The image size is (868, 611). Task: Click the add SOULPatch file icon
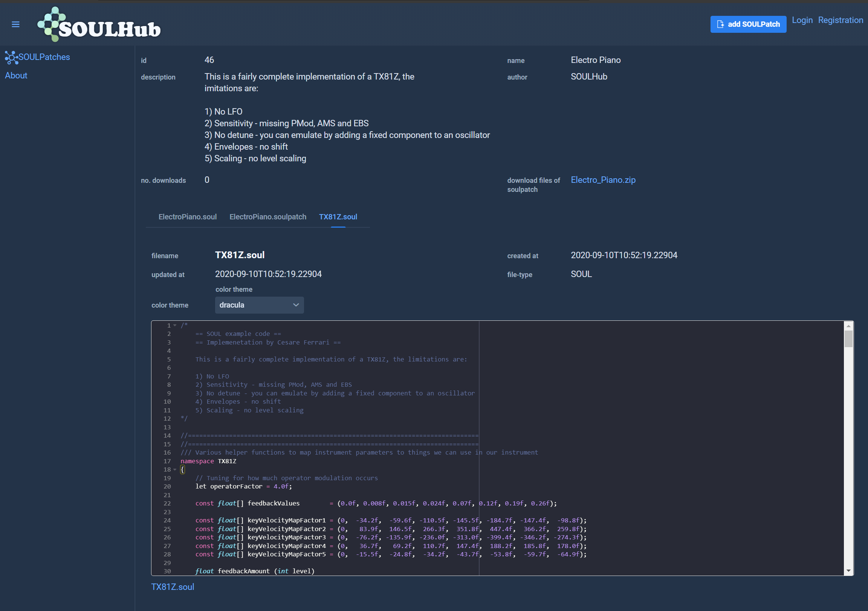click(x=720, y=24)
